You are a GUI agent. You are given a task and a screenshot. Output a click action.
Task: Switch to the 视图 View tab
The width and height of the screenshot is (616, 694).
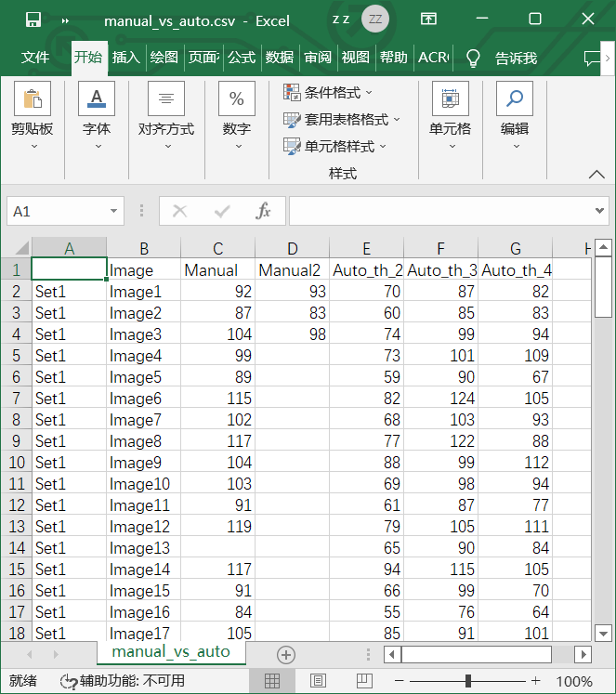[356, 58]
